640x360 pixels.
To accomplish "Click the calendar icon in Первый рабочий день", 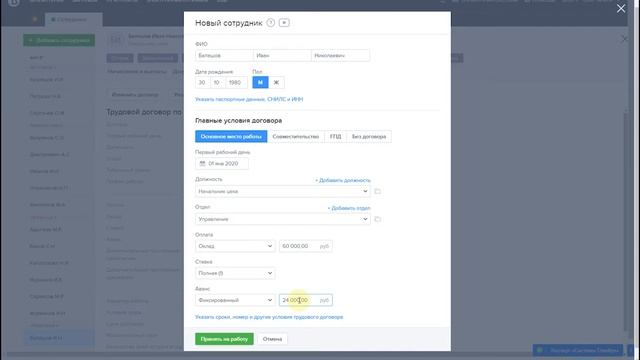I will click(x=202, y=164).
